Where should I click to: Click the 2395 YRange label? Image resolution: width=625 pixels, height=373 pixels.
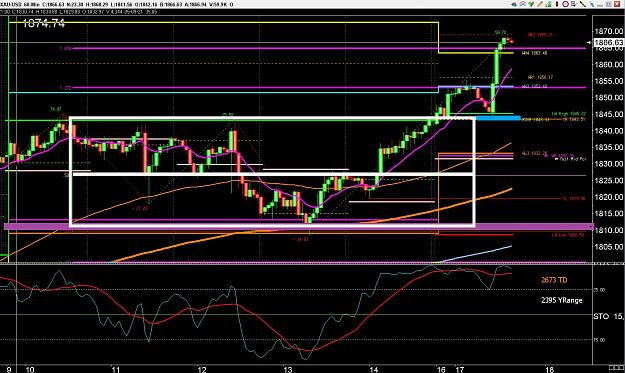562,300
